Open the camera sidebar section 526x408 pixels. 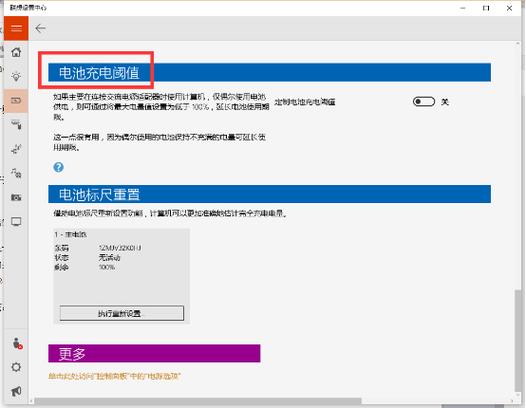[16, 197]
